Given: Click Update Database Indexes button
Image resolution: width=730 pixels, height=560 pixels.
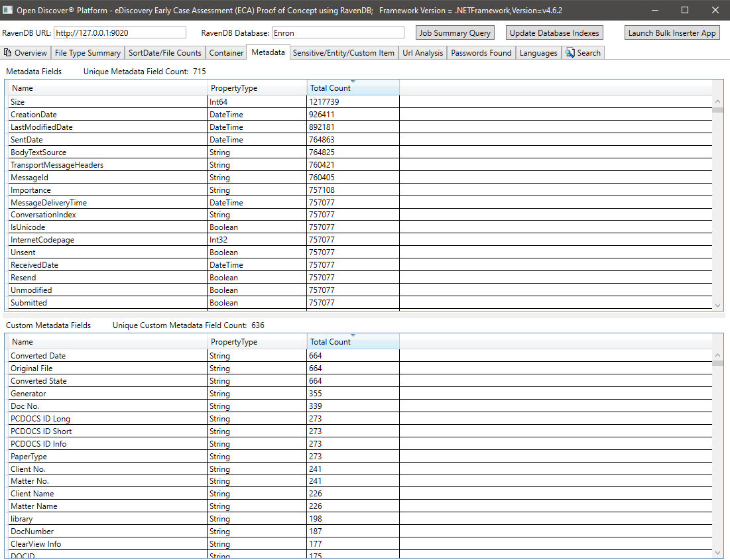Looking at the screenshot, I should (x=554, y=33).
